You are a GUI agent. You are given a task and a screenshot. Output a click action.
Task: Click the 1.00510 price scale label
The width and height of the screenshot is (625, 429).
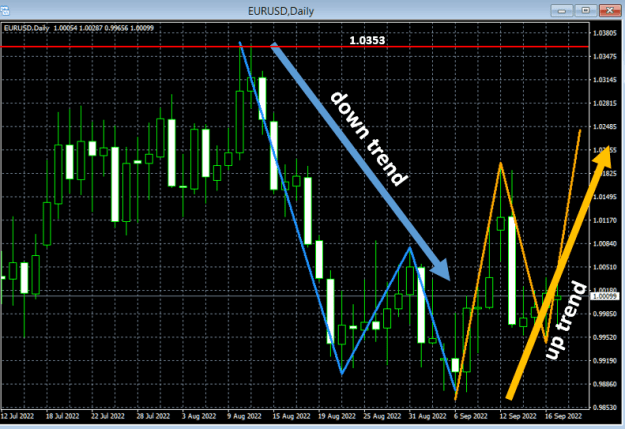pos(605,267)
